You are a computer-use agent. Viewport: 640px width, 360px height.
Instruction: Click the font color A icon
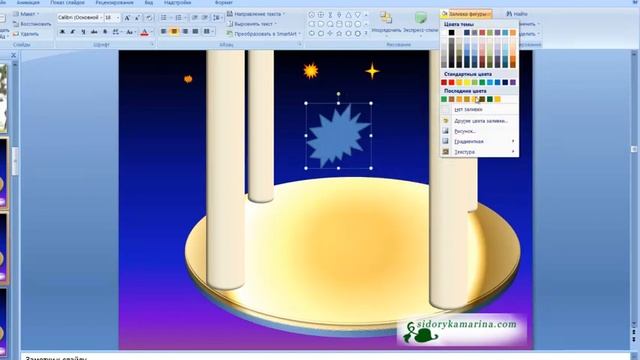click(x=144, y=32)
